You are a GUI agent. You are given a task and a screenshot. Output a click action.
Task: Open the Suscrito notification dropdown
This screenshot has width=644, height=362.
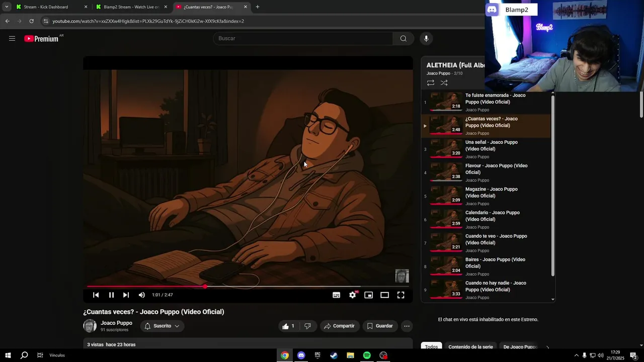click(x=162, y=326)
